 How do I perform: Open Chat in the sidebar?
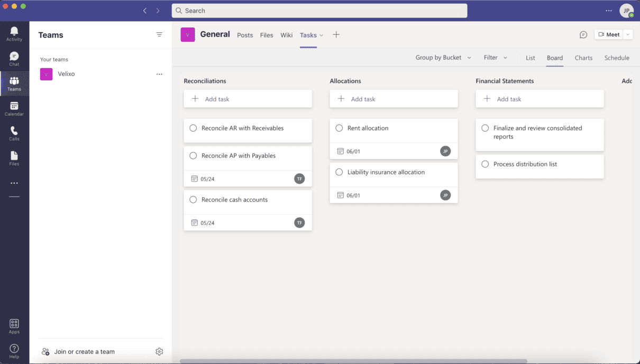(14, 56)
